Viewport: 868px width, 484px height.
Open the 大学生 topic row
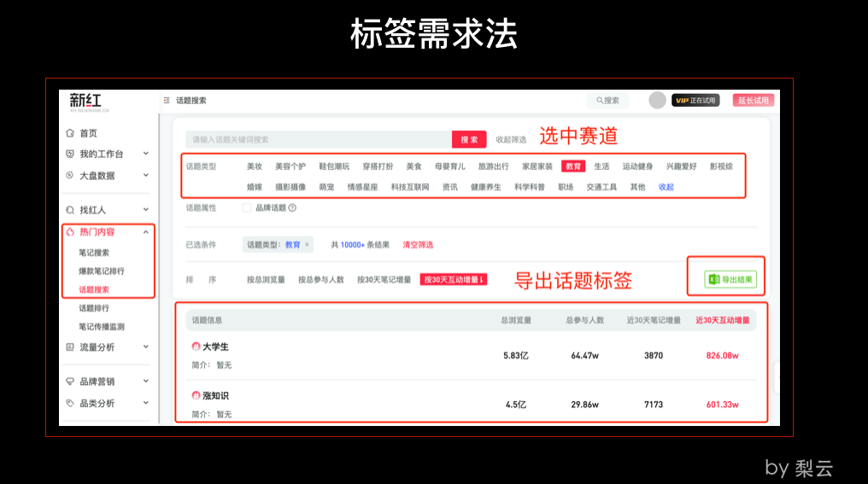471,355
